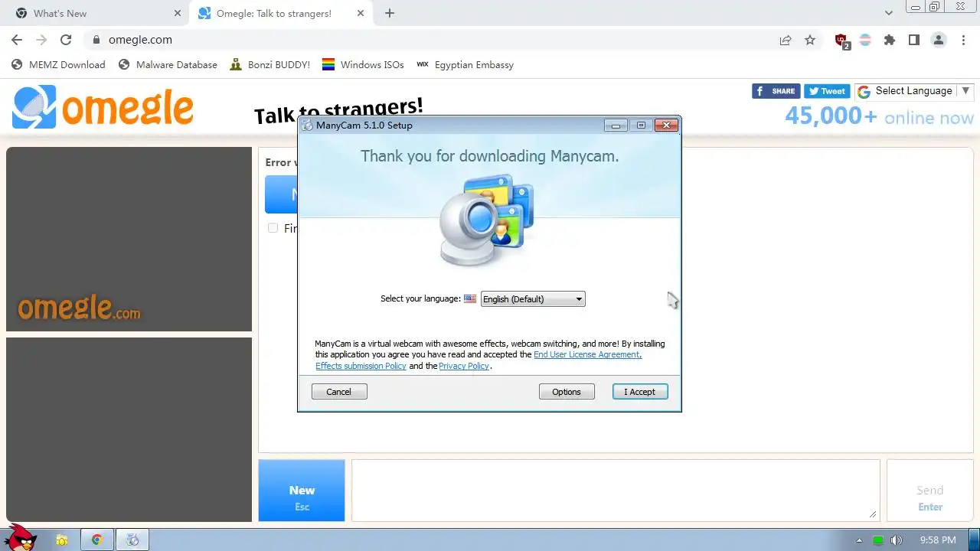Image resolution: width=980 pixels, height=551 pixels.
Task: Open the Malware Database bookmark
Action: 168,65
